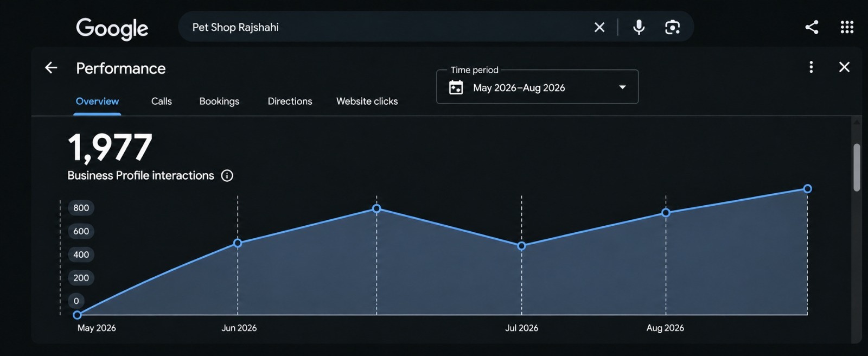Select the peak point between Jun and Jul
This screenshot has width=868, height=356.
tap(376, 208)
